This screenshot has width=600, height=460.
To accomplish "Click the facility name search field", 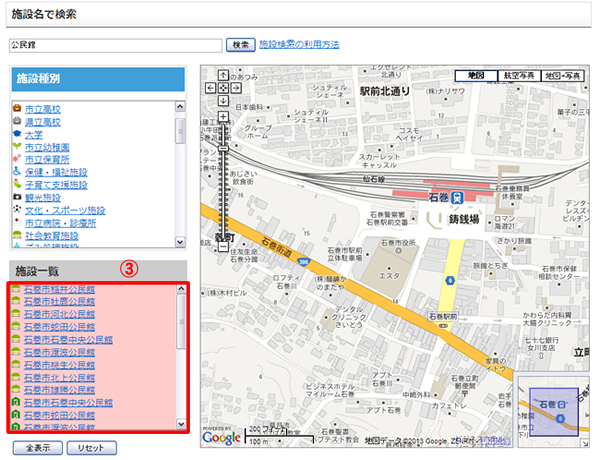I will (115, 45).
